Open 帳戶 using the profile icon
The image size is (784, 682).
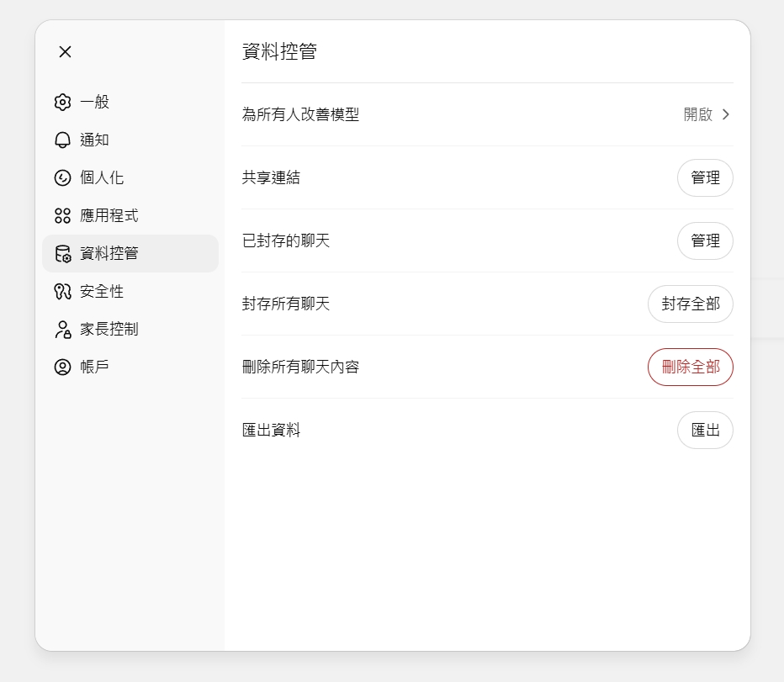(61, 367)
